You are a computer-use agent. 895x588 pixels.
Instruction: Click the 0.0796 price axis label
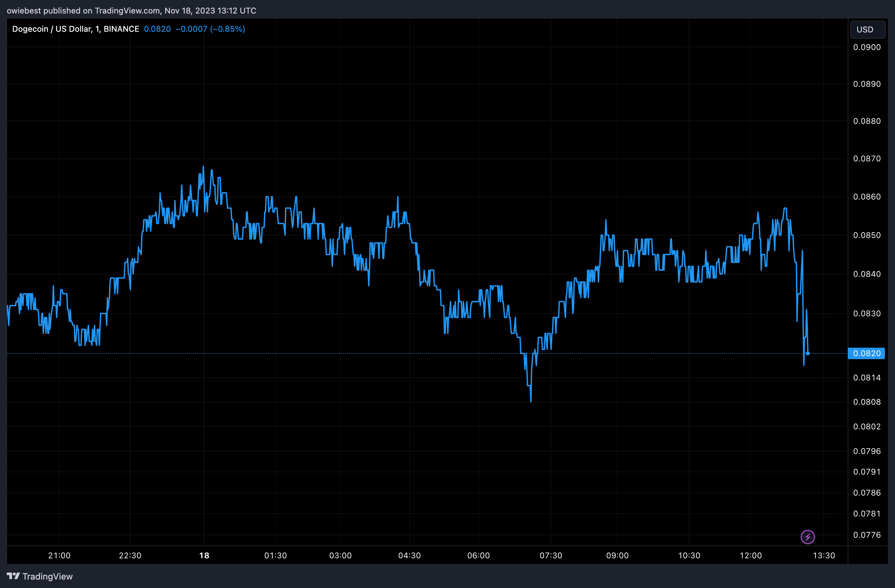tap(867, 451)
